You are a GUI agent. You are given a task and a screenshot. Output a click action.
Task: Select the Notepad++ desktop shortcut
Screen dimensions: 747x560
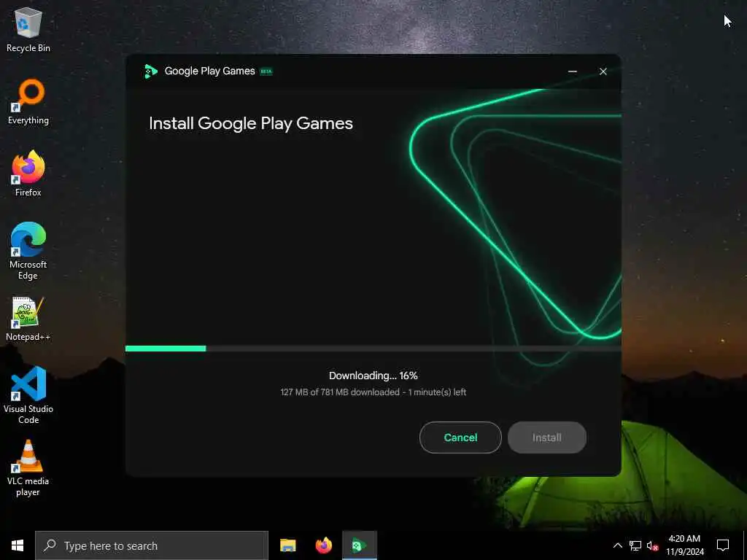tap(28, 319)
